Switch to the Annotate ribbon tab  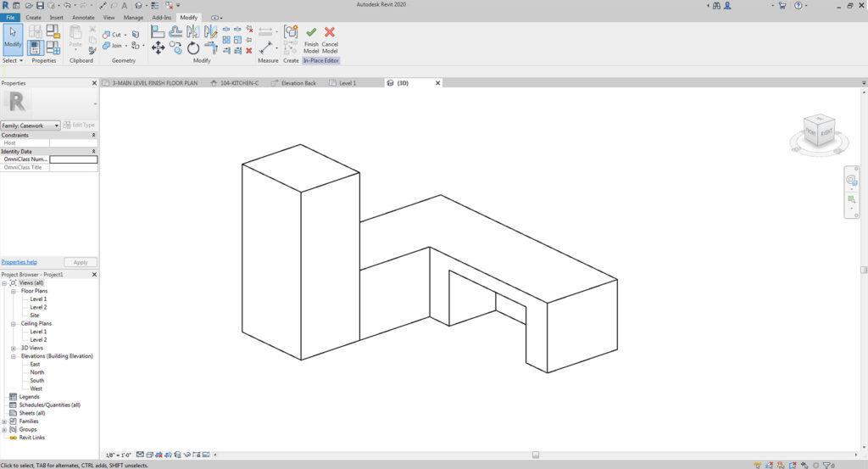[x=83, y=18]
